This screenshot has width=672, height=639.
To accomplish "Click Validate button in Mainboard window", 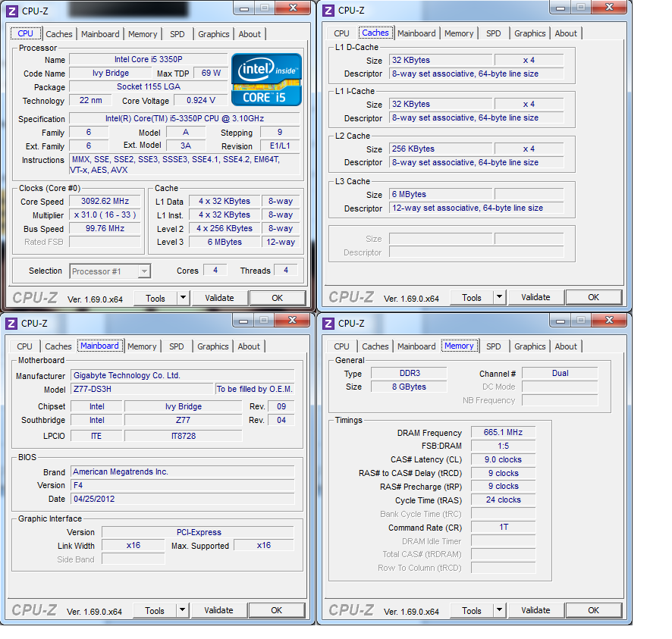I will (x=218, y=610).
